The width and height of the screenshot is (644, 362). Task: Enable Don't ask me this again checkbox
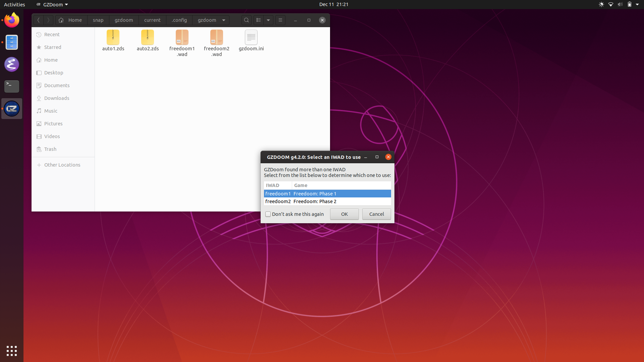coord(268,214)
